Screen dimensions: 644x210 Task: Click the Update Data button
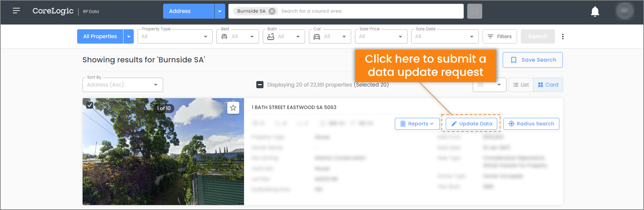pos(471,124)
